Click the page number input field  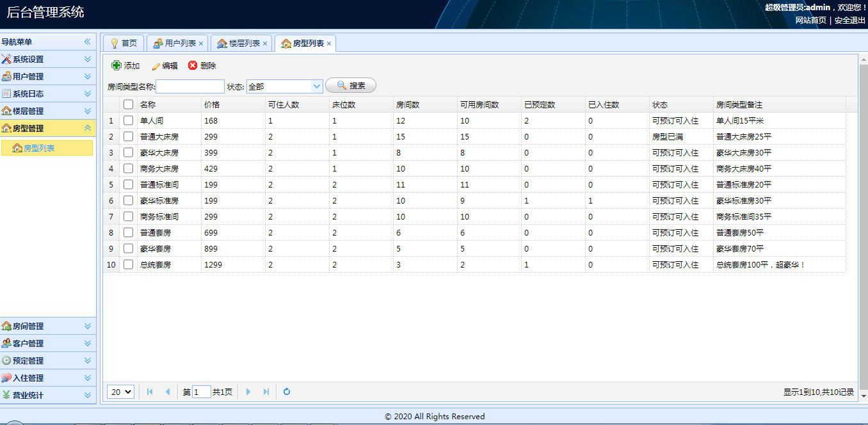point(202,392)
